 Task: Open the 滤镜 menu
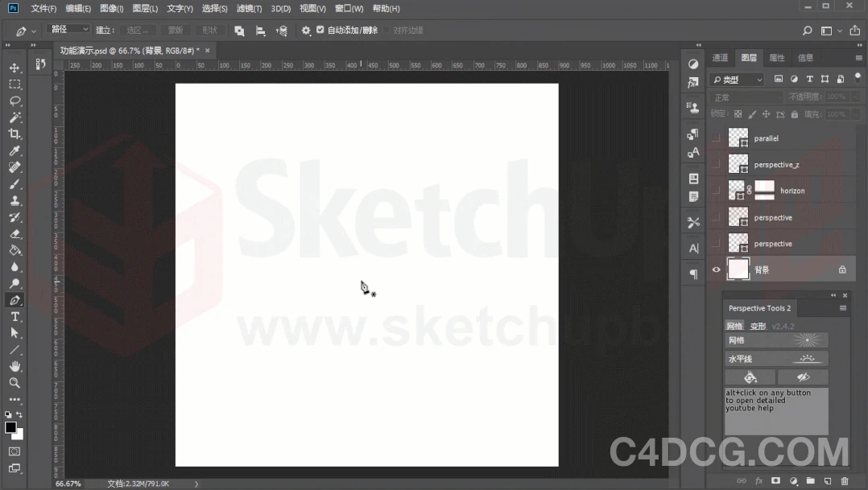point(248,9)
